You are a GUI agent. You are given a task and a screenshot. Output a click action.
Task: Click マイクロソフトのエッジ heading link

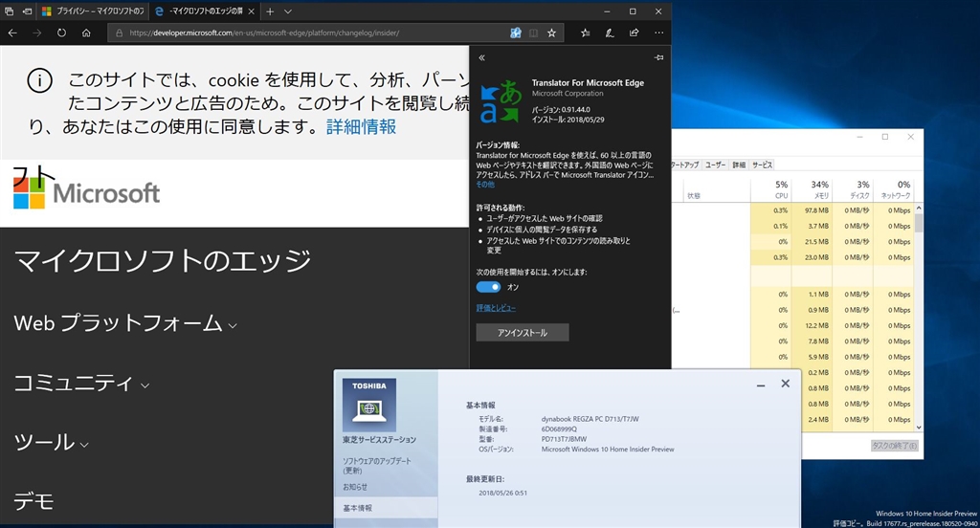163,260
